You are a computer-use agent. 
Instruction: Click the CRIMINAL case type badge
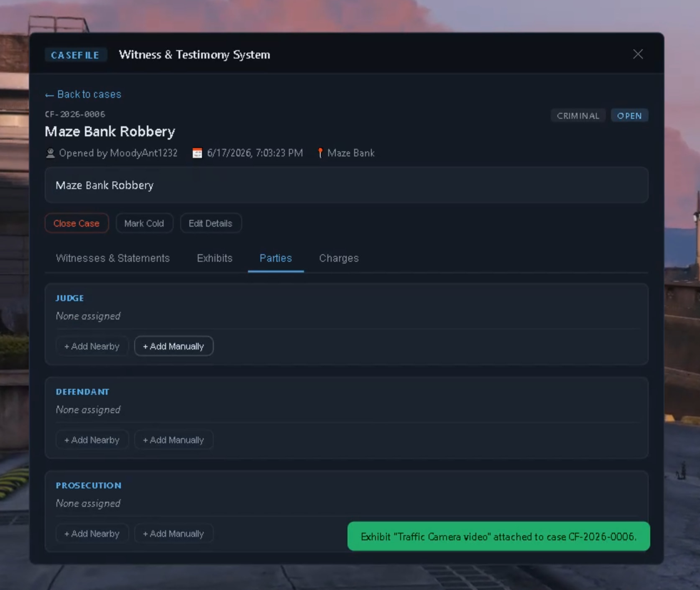coord(578,116)
